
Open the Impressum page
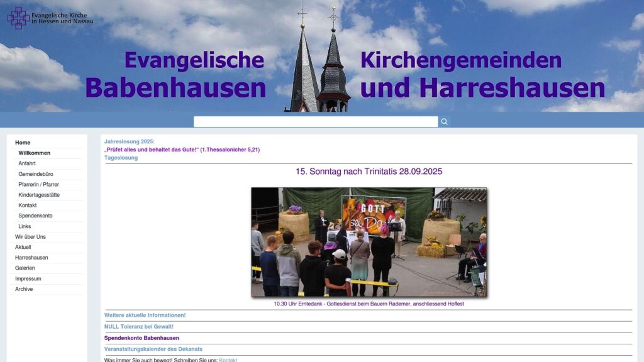tap(28, 278)
